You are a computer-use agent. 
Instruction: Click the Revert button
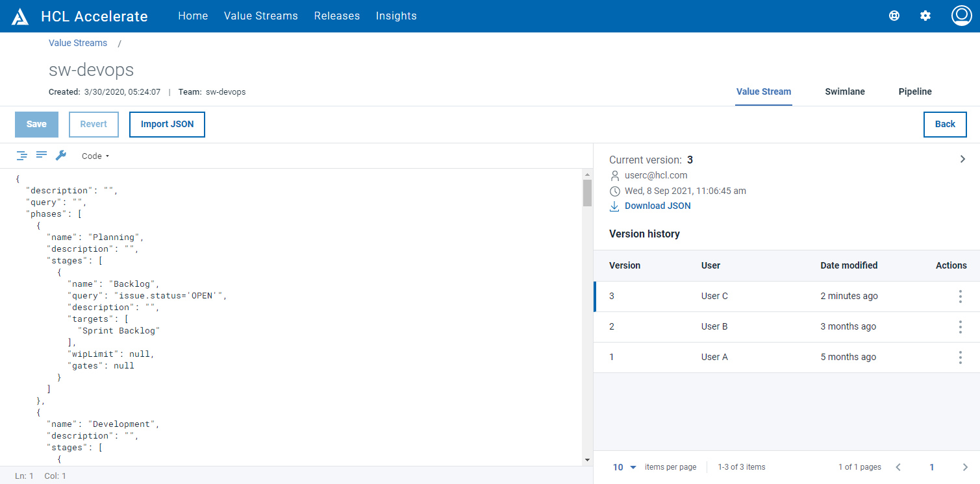coord(94,125)
